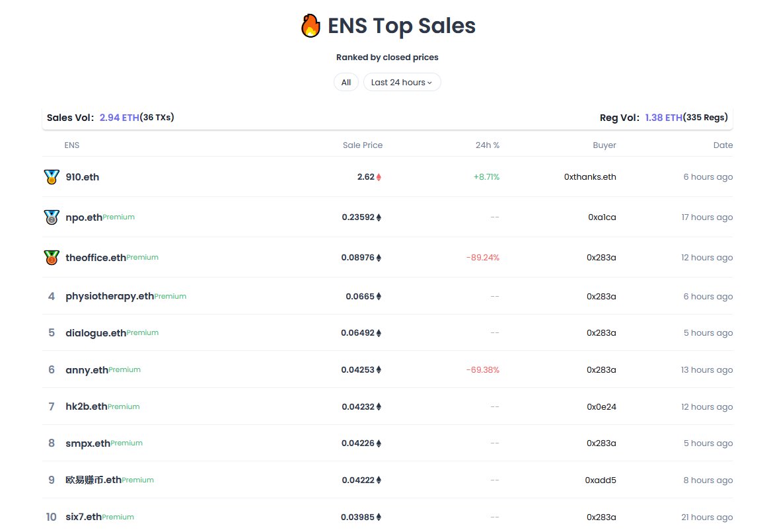
Task: Click the Premium tag beside npo.eth
Action: point(118,217)
